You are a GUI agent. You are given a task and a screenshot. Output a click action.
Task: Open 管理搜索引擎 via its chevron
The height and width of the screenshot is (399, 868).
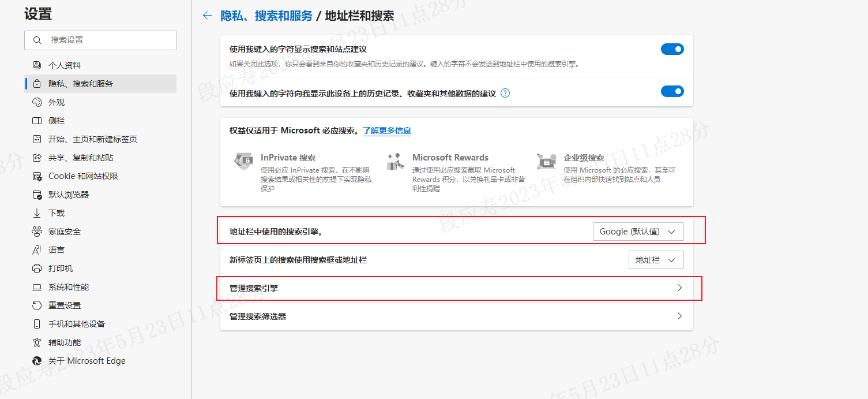679,288
